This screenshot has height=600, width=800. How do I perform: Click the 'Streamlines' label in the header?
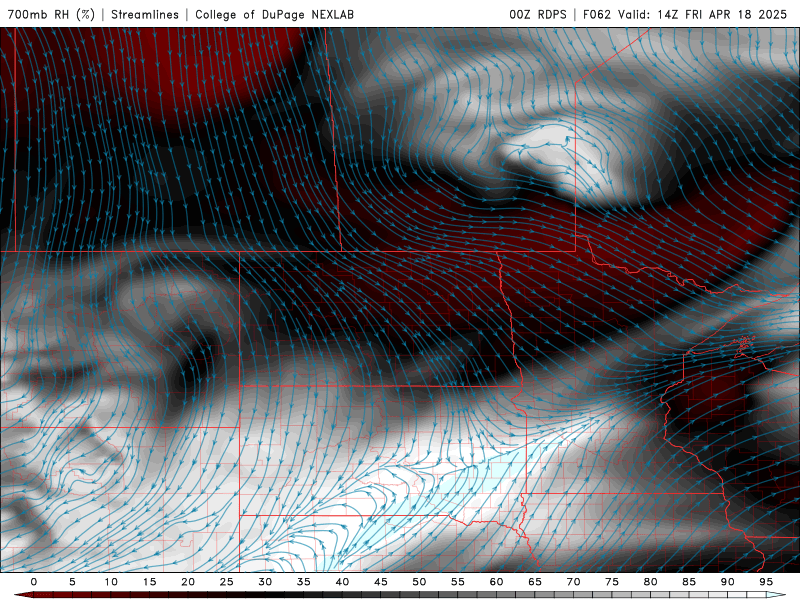click(x=145, y=14)
